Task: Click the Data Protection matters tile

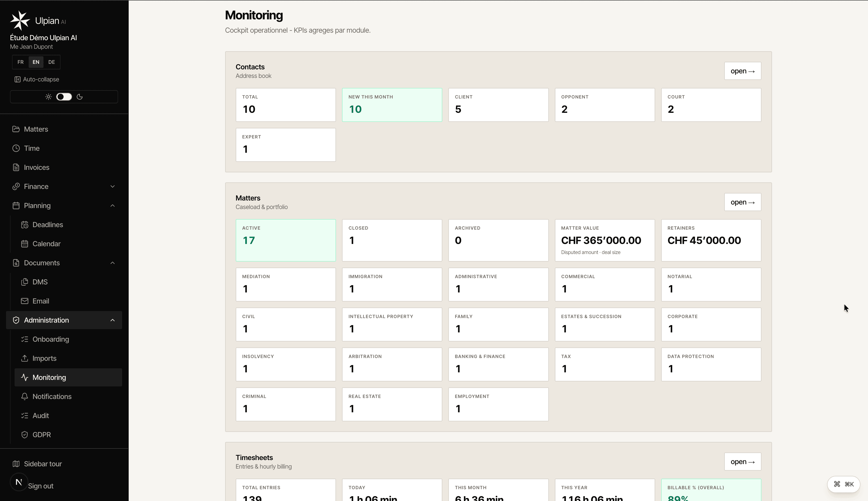Action: [x=711, y=364]
